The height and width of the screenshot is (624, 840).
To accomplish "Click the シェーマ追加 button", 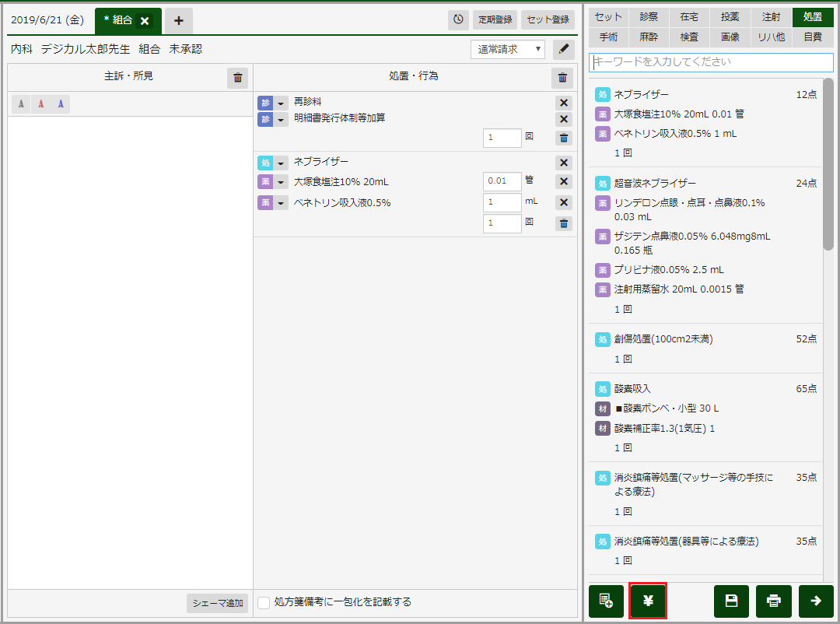I will pyautogui.click(x=218, y=603).
